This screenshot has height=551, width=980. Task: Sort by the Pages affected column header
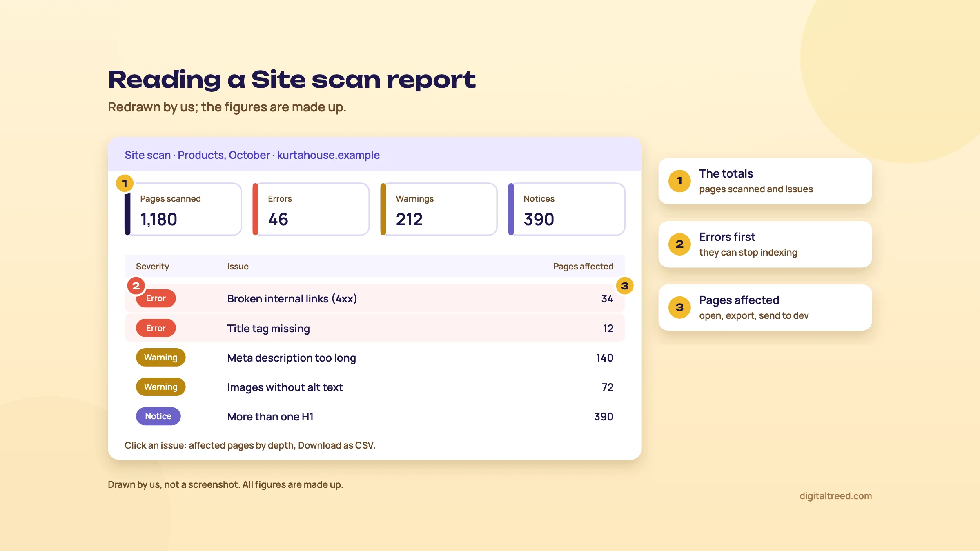click(x=583, y=267)
